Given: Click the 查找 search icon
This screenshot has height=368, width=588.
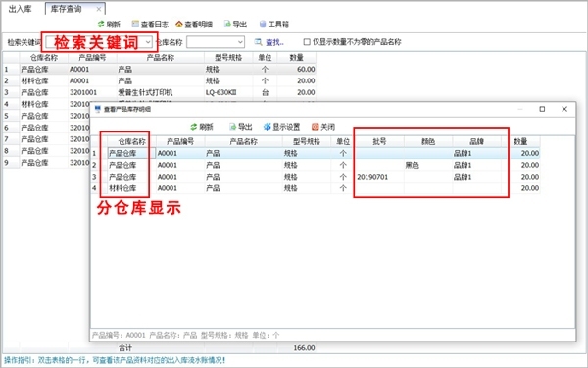Looking at the screenshot, I should pos(258,42).
